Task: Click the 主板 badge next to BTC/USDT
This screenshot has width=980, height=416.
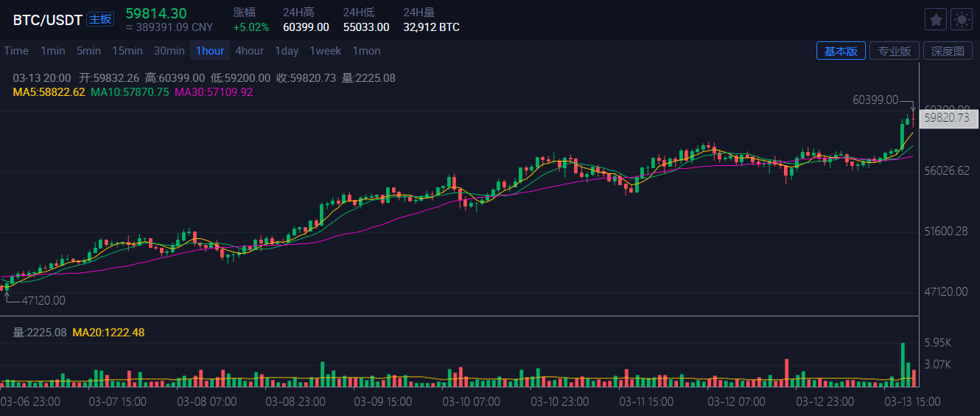Action: point(100,19)
